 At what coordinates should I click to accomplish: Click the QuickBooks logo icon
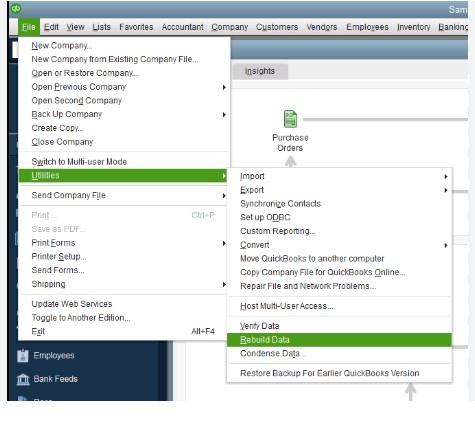click(16, 8)
